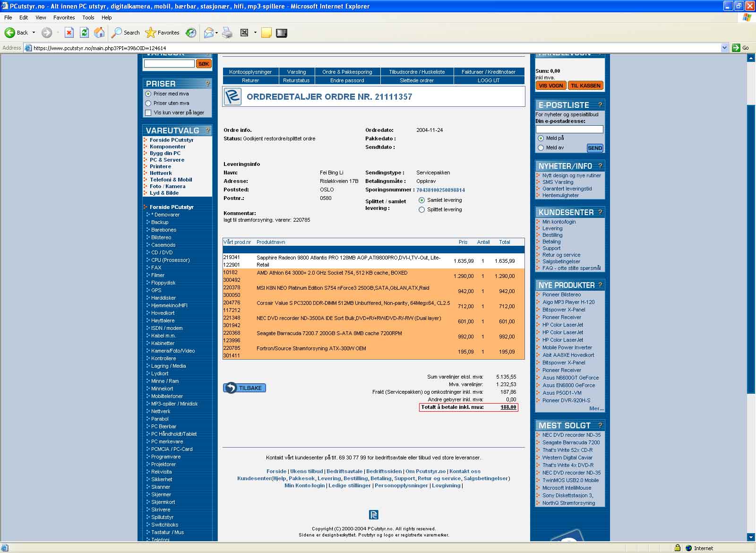
Task: Open the Favorites menu
Action: pos(64,17)
